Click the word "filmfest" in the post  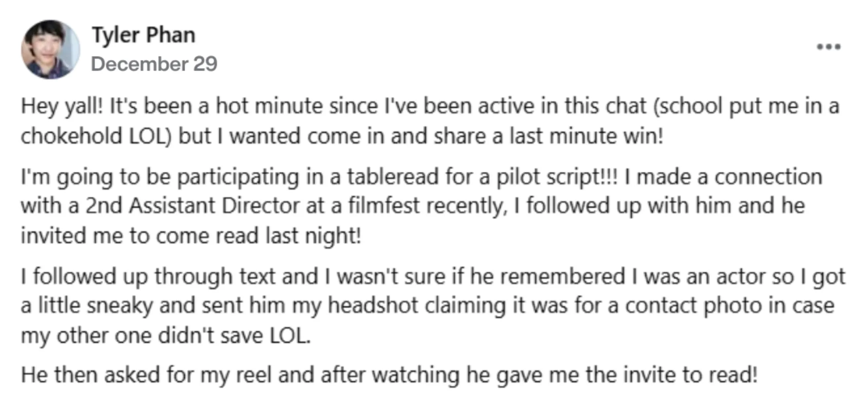(384, 206)
